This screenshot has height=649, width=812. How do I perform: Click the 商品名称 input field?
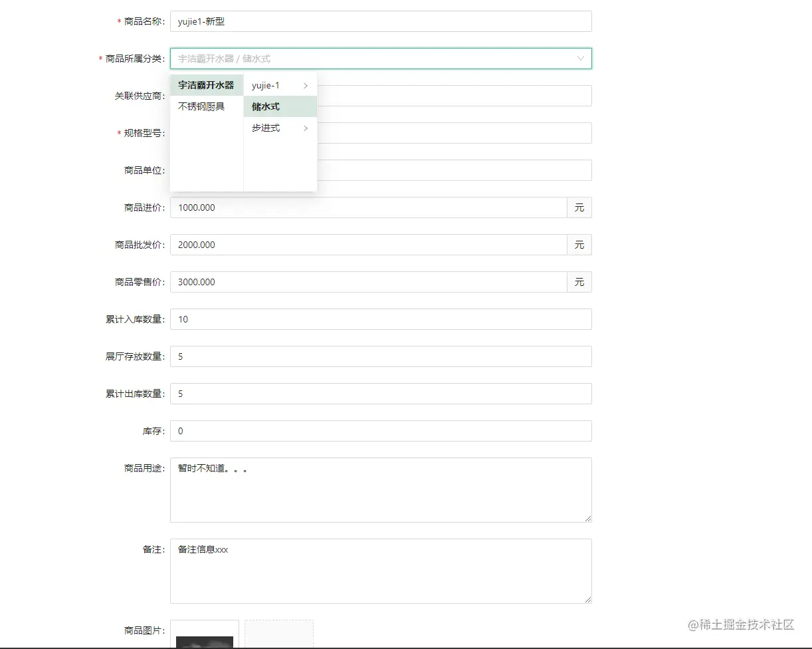(x=381, y=21)
